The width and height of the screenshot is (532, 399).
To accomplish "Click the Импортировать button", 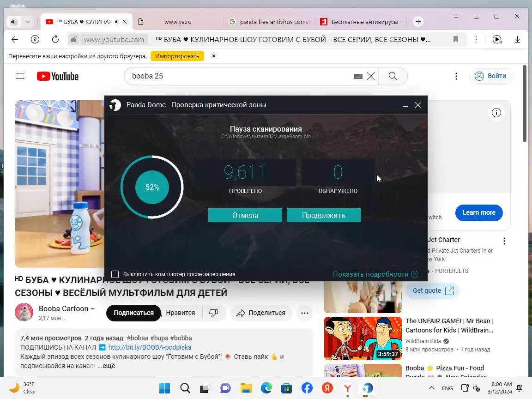I will [177, 56].
